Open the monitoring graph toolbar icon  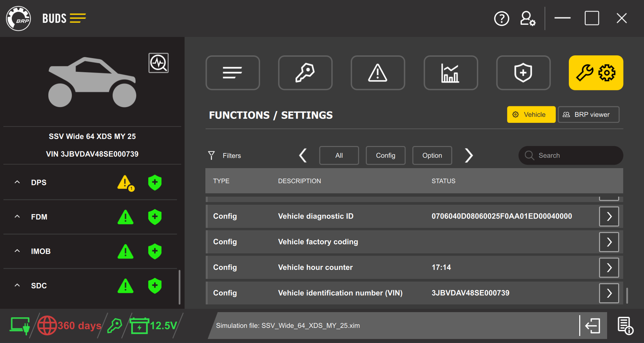pyautogui.click(x=450, y=72)
